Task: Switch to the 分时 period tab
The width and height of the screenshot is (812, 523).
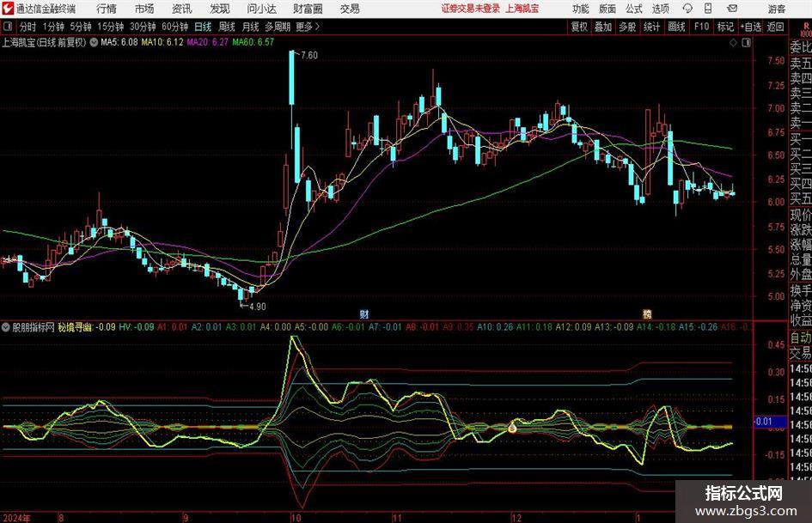Action: click(28, 27)
